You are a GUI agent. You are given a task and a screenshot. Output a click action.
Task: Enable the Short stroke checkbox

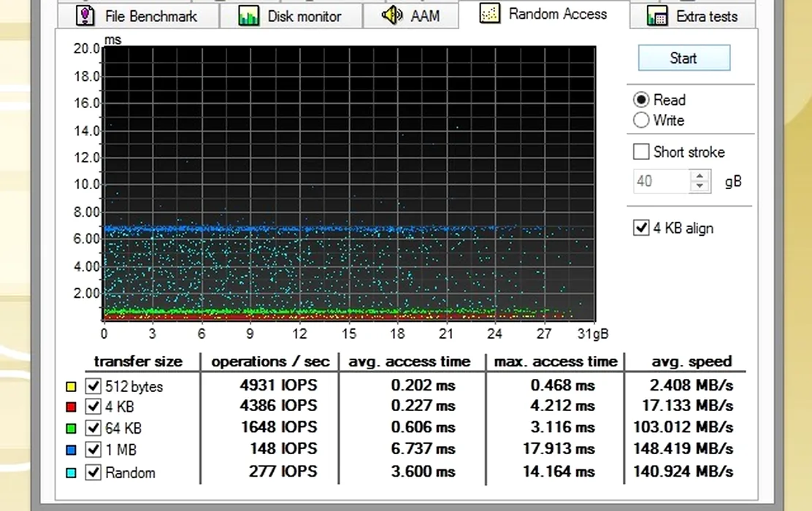641,152
